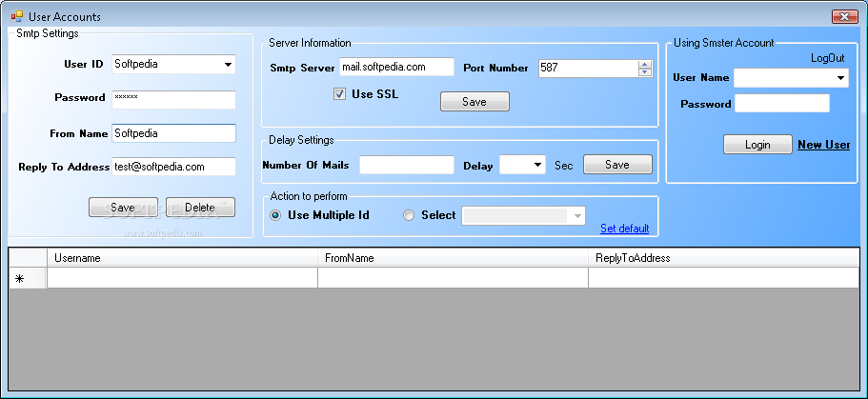Click the FromName column header
The image size is (868, 399).
click(453, 258)
